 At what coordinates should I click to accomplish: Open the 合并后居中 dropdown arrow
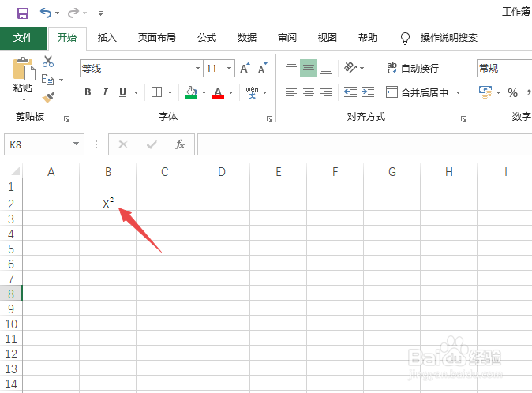point(458,92)
